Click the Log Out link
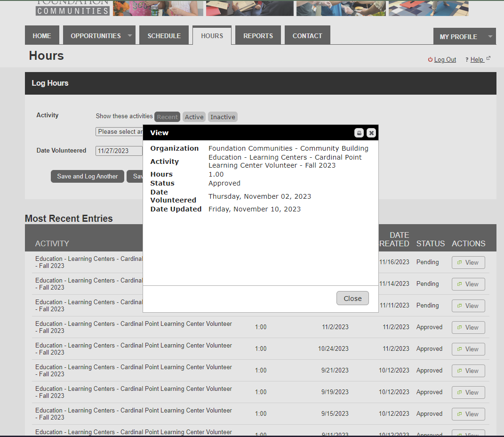Viewport: 504px width, 437px height. 445,59
